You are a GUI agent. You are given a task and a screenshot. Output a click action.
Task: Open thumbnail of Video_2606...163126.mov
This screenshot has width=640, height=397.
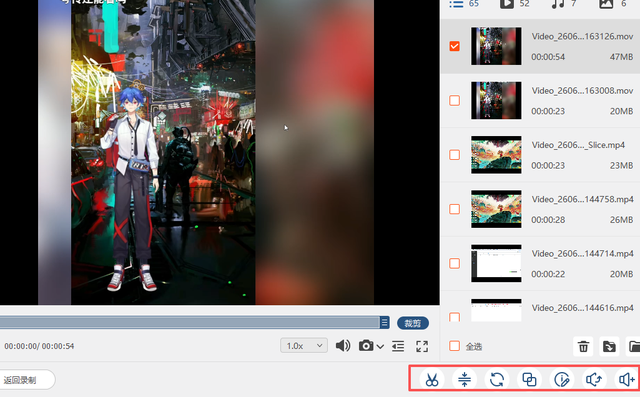[x=496, y=46]
